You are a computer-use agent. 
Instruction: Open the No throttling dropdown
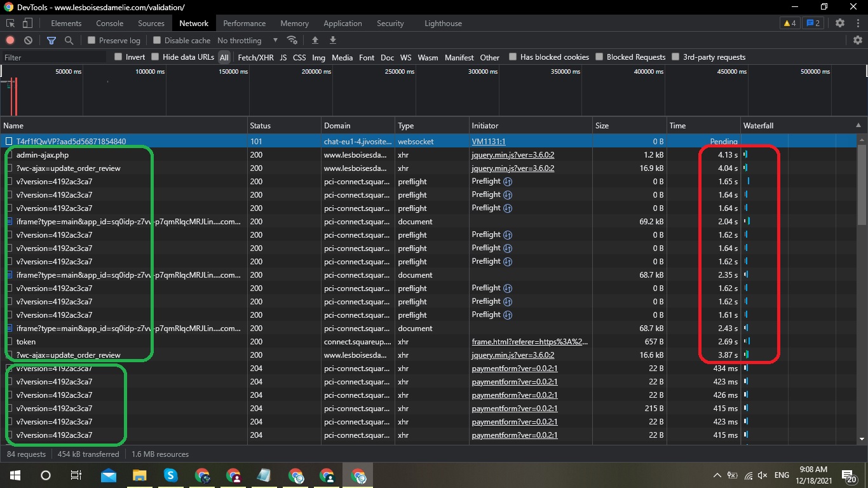click(x=248, y=40)
